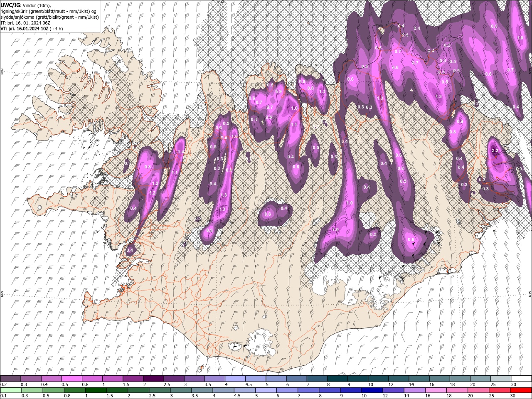Select upper-row legend swatch starting at 0.4
The height and width of the screenshot is (399, 532).
[x=51, y=379]
